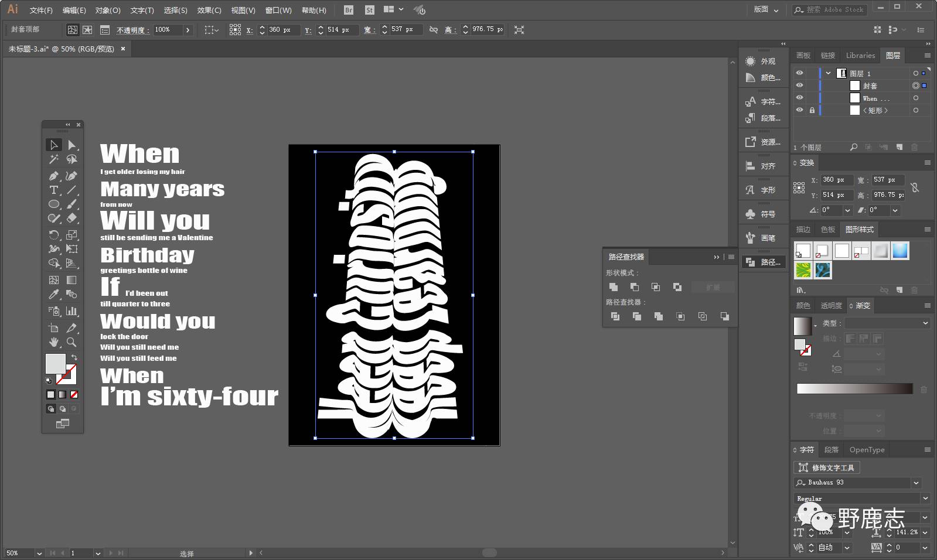Hide the 矩形 sublayer
937x560 pixels.
799,110
